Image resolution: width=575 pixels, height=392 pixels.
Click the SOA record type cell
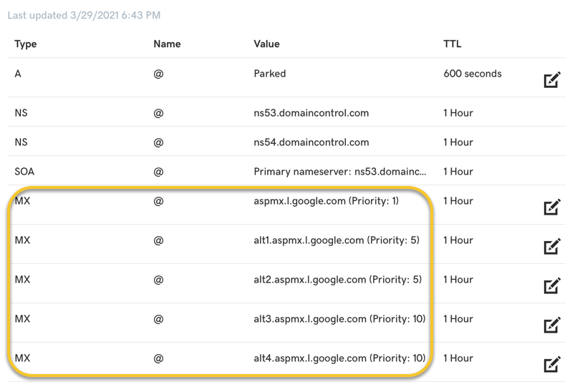(x=24, y=171)
